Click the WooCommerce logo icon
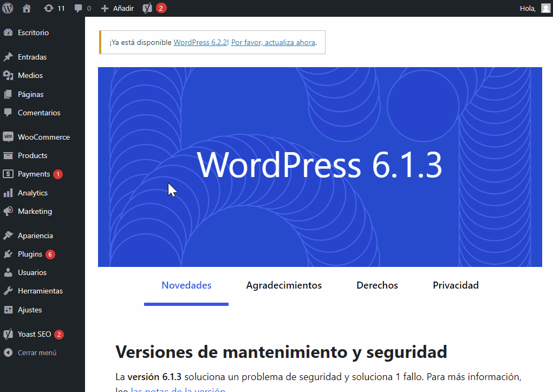The width and height of the screenshot is (553, 392). 8,137
